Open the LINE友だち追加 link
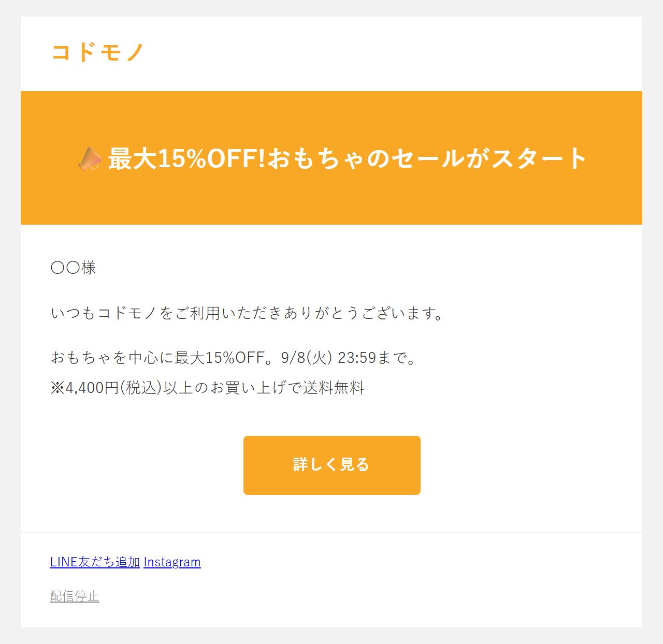 95,562
